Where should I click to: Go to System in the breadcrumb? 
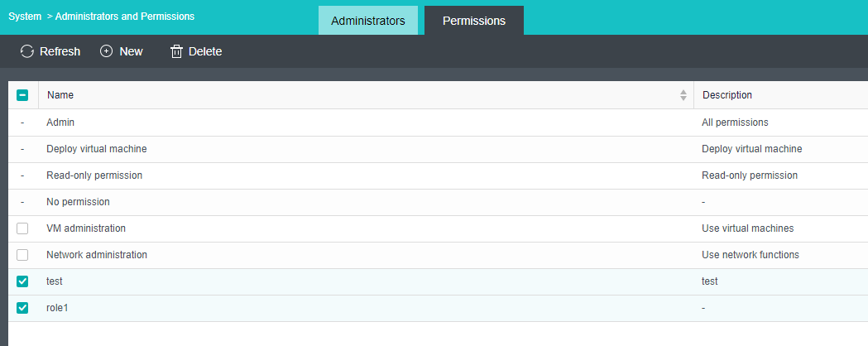point(25,17)
